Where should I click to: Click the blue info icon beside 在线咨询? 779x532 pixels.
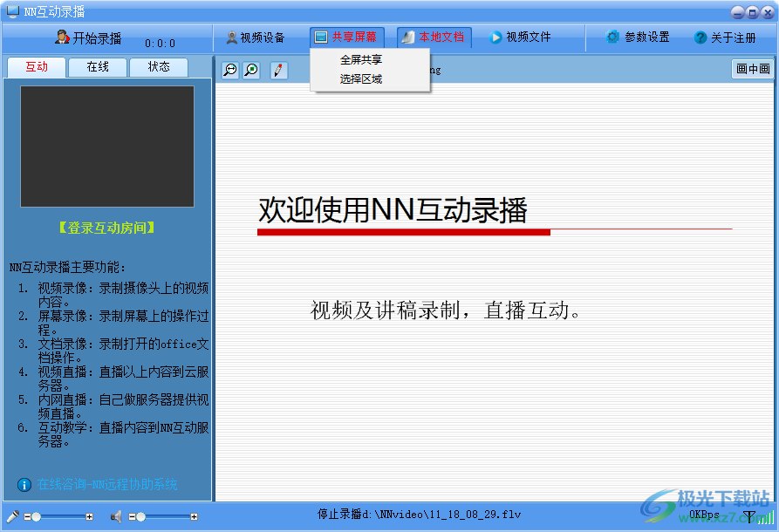(24, 485)
